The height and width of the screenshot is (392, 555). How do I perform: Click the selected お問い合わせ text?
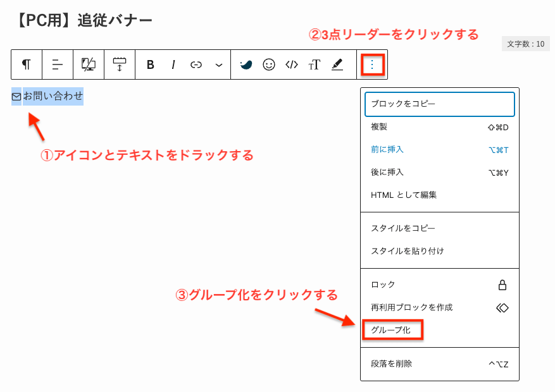pyautogui.click(x=53, y=97)
